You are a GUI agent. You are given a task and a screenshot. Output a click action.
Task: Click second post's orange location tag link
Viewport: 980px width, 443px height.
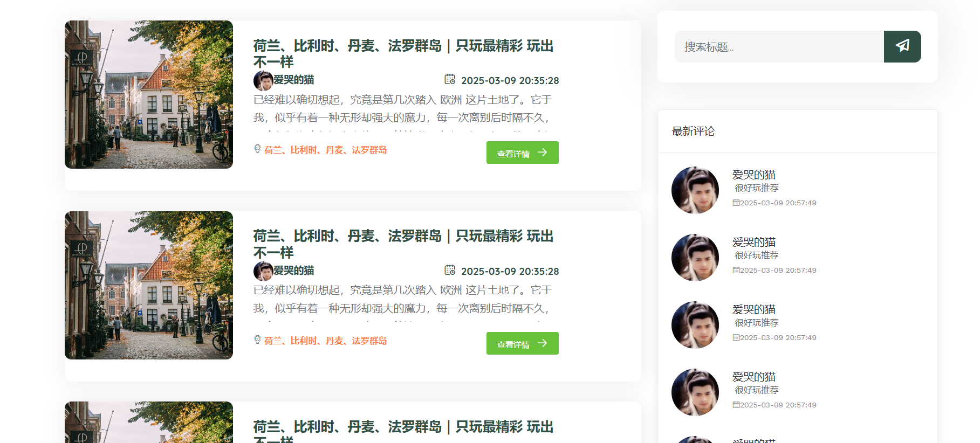(x=325, y=341)
